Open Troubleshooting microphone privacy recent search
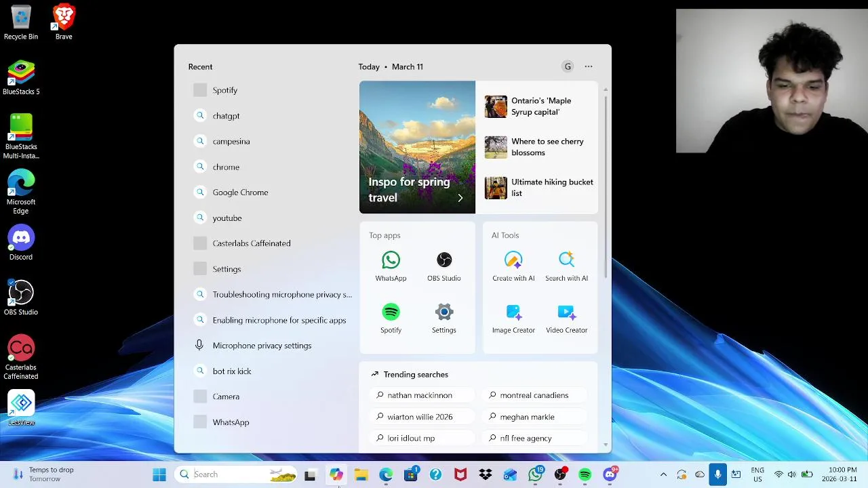This screenshot has height=488, width=868. [271, 295]
